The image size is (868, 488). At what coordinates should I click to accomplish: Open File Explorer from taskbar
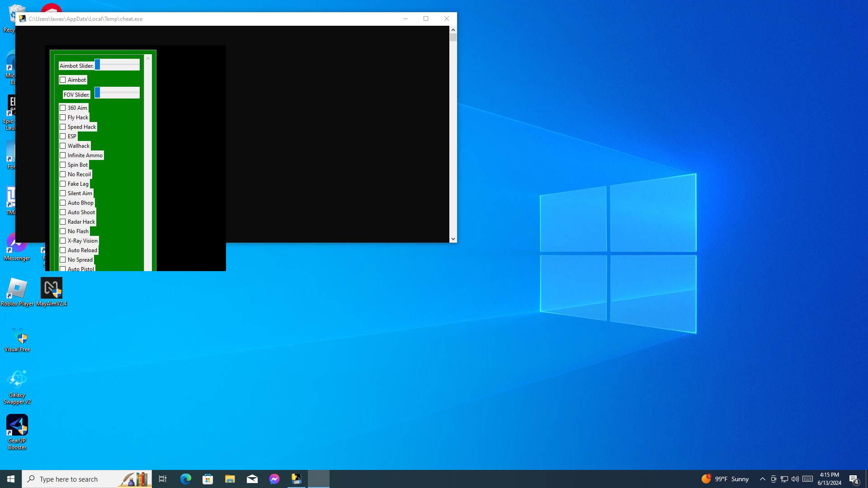point(230,479)
